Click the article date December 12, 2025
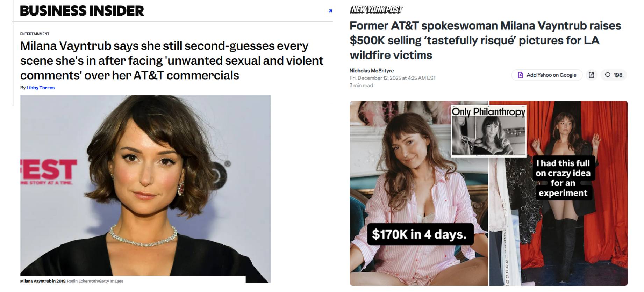The width and height of the screenshot is (644, 292). [x=393, y=78]
